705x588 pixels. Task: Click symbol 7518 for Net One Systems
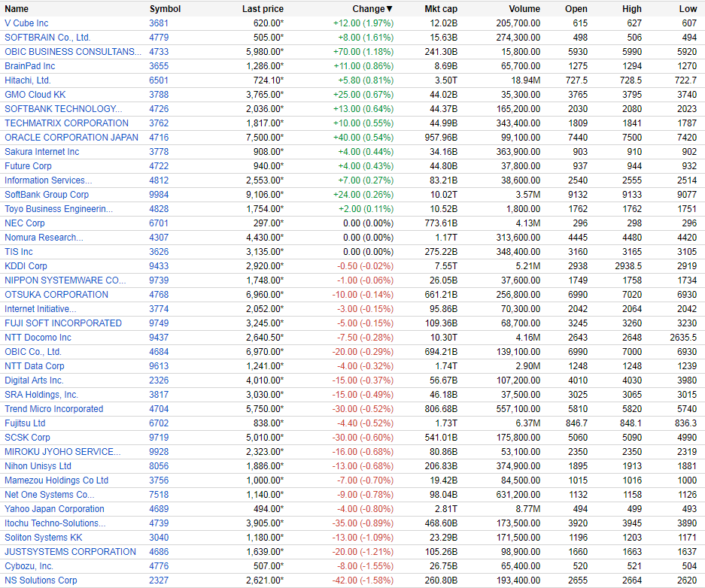[x=159, y=495]
